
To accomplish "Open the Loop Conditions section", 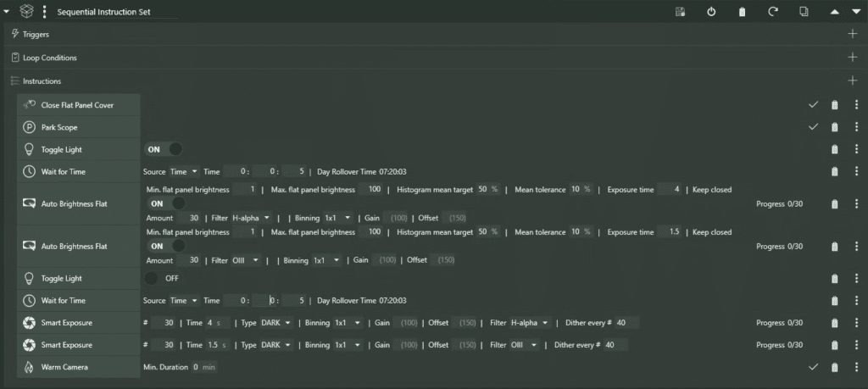I will (x=49, y=58).
